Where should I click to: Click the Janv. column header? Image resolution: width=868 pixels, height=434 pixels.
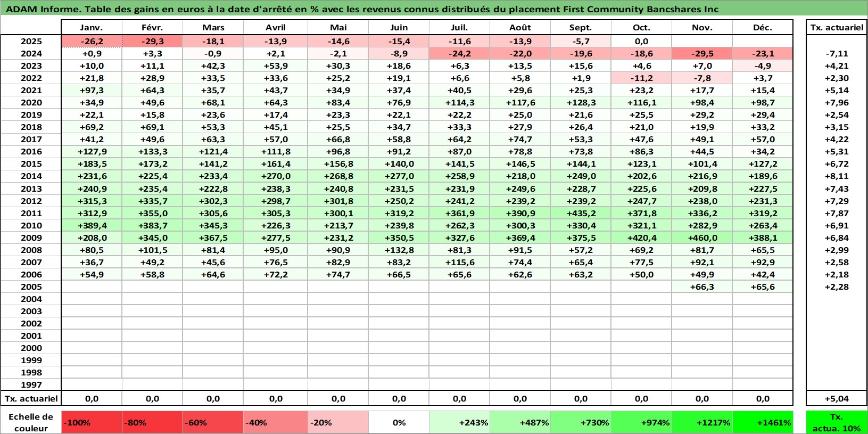(x=92, y=28)
